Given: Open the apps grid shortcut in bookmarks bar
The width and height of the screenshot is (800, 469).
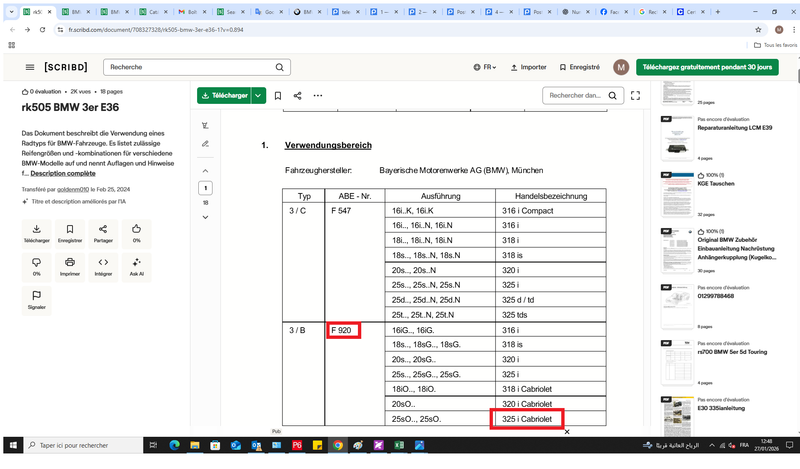Looking at the screenshot, I should point(12,45).
